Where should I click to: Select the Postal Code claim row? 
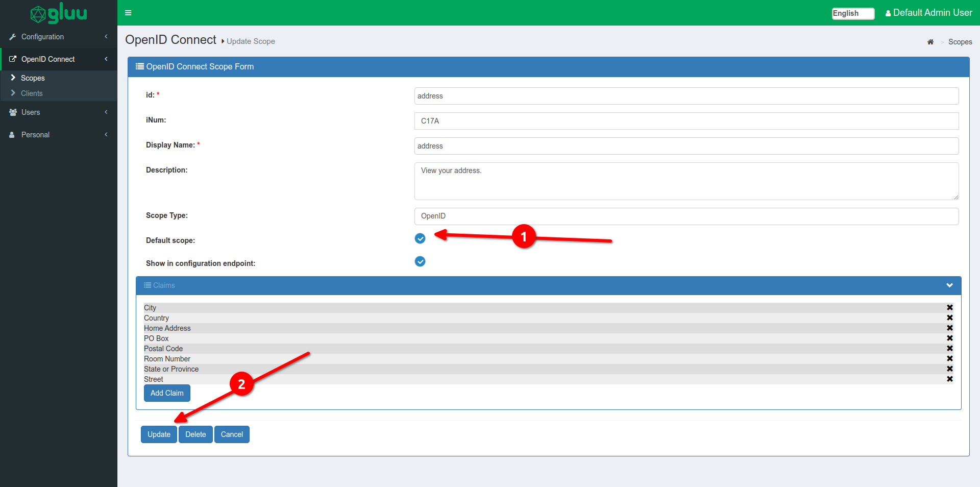549,349
